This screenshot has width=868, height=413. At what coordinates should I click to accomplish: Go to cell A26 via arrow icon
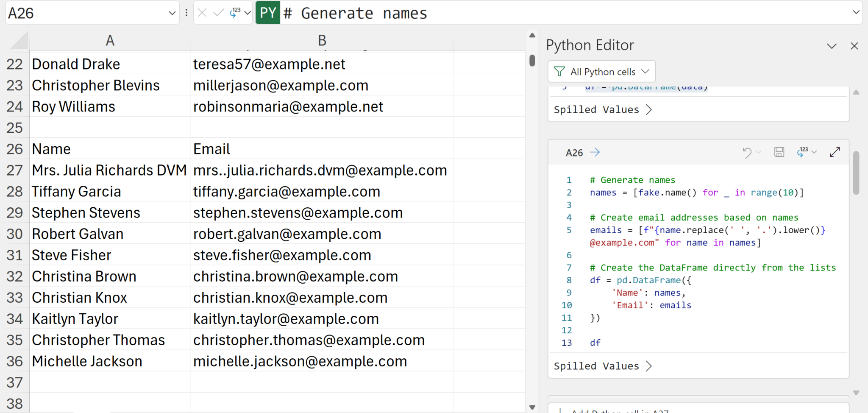tap(595, 152)
